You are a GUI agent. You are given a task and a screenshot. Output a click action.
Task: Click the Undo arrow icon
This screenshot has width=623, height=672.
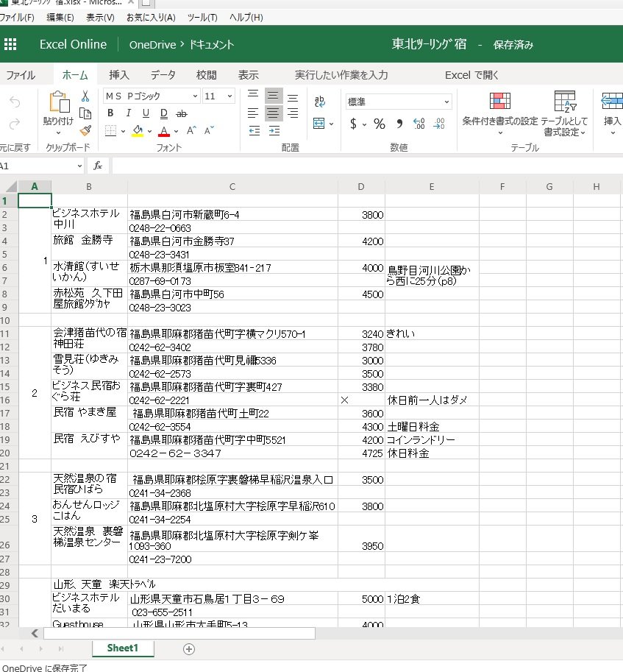(x=15, y=102)
